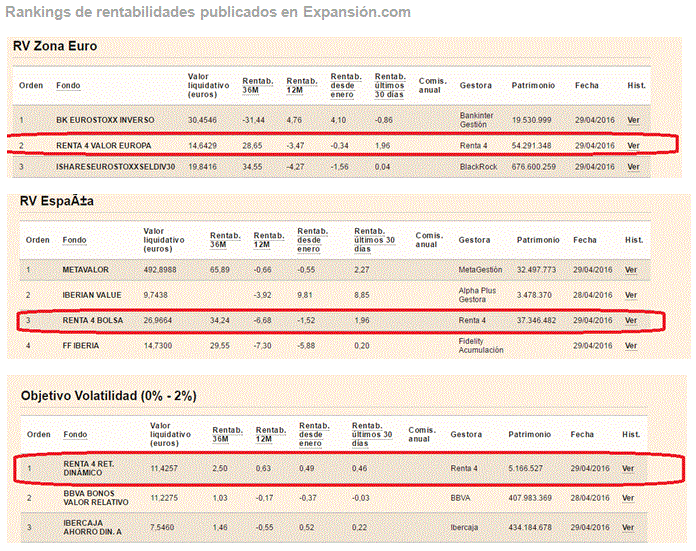Select the Patrimonio header in RV Zona Euro
Viewport: 696px width, 551px height.
coord(533,85)
